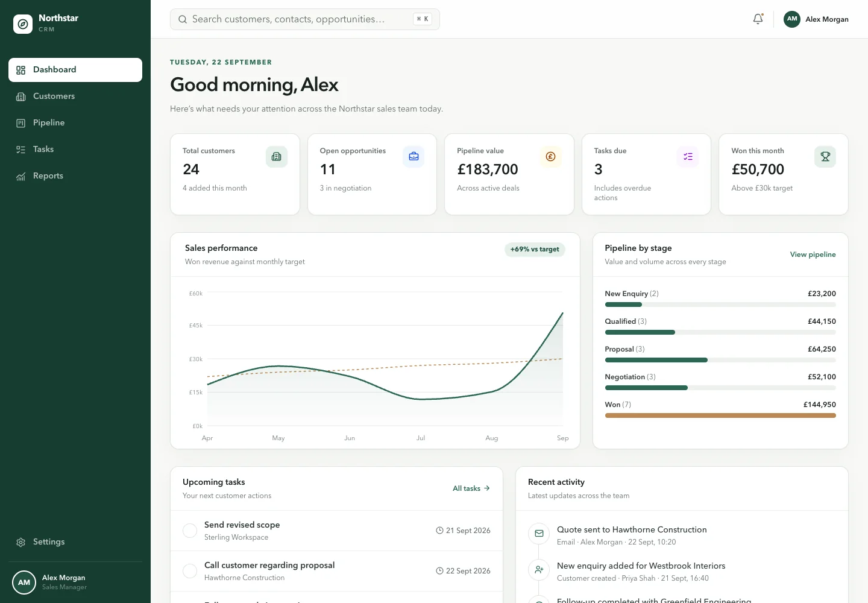Click the Northstar compass logo icon

[x=23, y=24]
